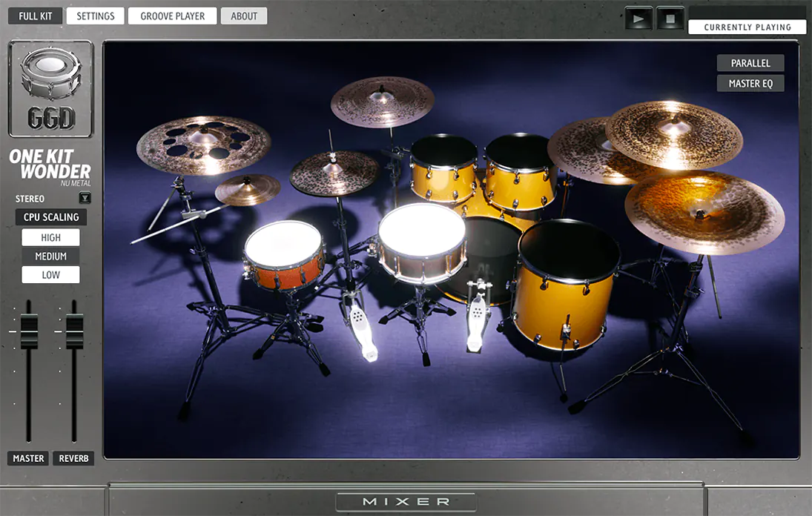This screenshot has width=812, height=516.
Task: Switch to the GROOVE PLAYER tab
Action: click(x=172, y=15)
